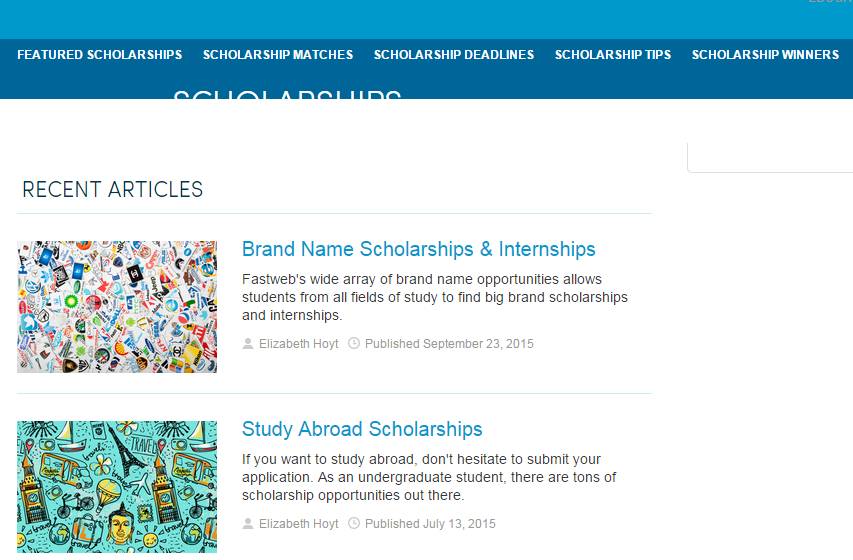Viewport: 853px width, 560px height.
Task: Open Brand Name Scholarships & Internships article
Action: tap(418, 249)
